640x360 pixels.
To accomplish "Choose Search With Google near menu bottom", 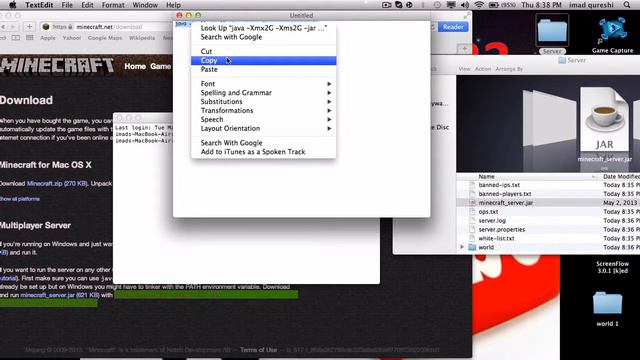I will (263, 143).
